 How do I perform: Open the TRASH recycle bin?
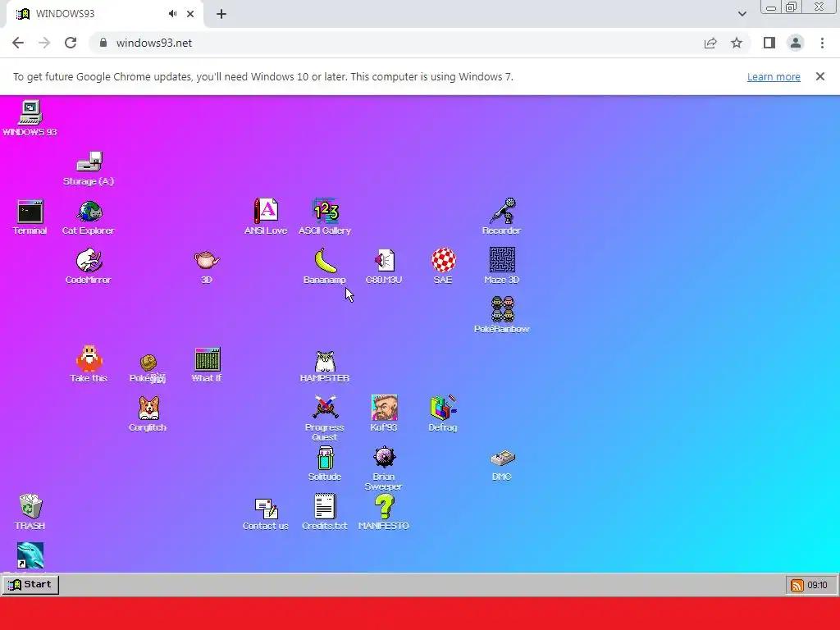[x=30, y=507]
